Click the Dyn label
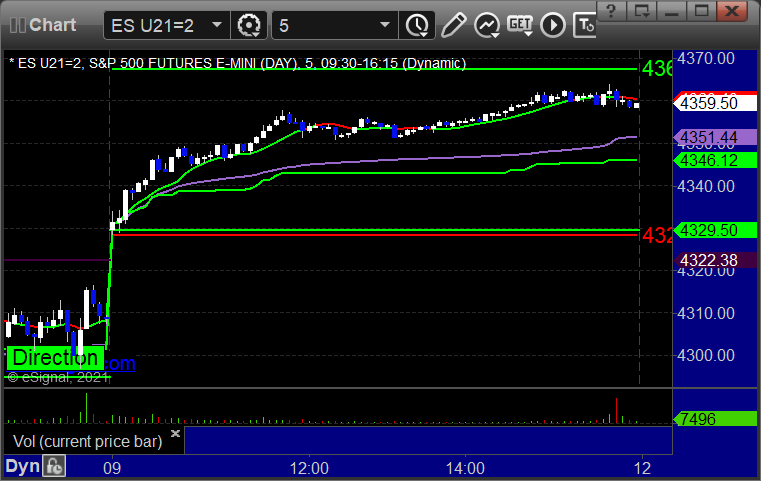Screen dimensions: 761x481 pyautogui.click(x=22, y=466)
